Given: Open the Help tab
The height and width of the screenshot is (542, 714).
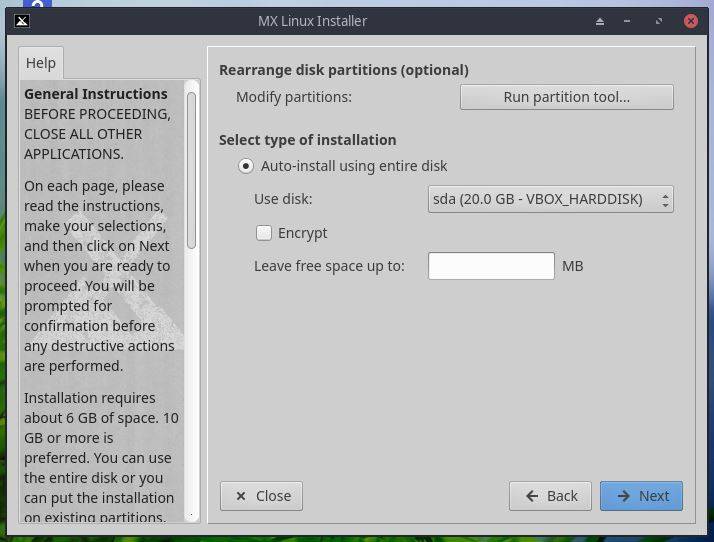Looking at the screenshot, I should coord(41,62).
